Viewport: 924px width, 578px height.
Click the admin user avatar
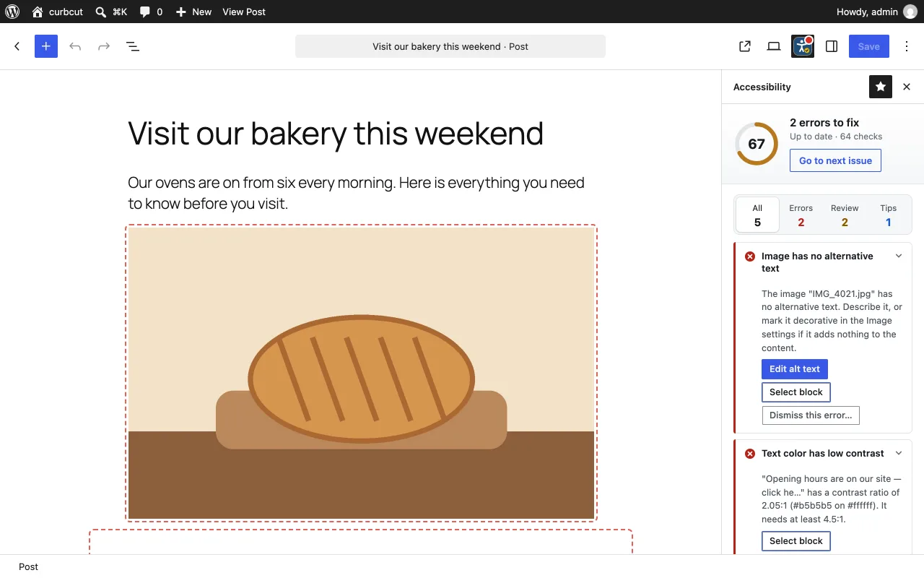[x=910, y=12]
